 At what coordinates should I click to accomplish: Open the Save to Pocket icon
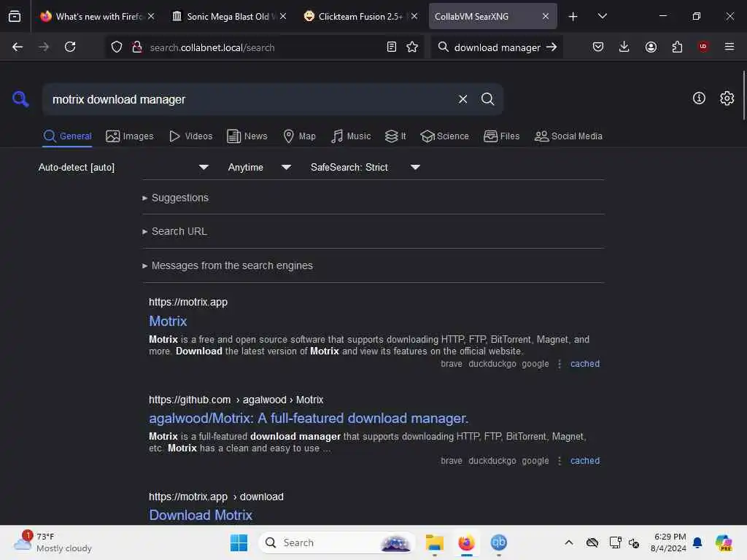pyautogui.click(x=598, y=47)
